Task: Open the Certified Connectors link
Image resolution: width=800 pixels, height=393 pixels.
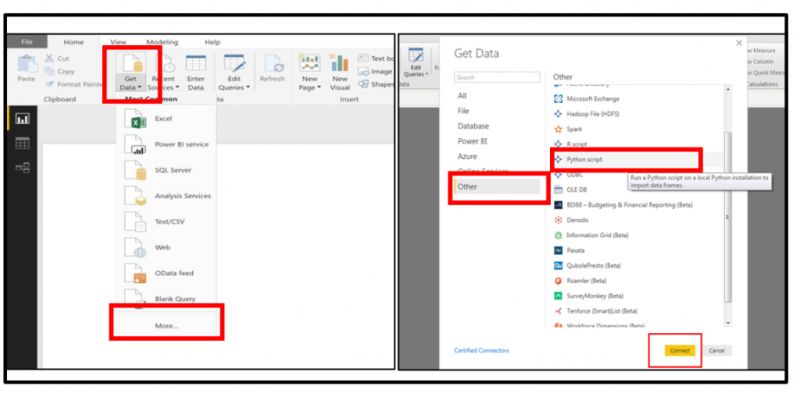Action: (x=482, y=351)
